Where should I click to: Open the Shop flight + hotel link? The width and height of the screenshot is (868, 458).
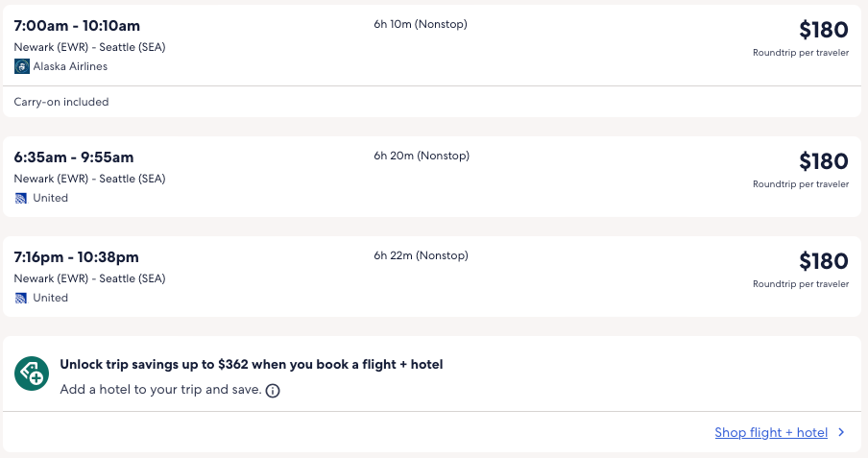coord(770,433)
